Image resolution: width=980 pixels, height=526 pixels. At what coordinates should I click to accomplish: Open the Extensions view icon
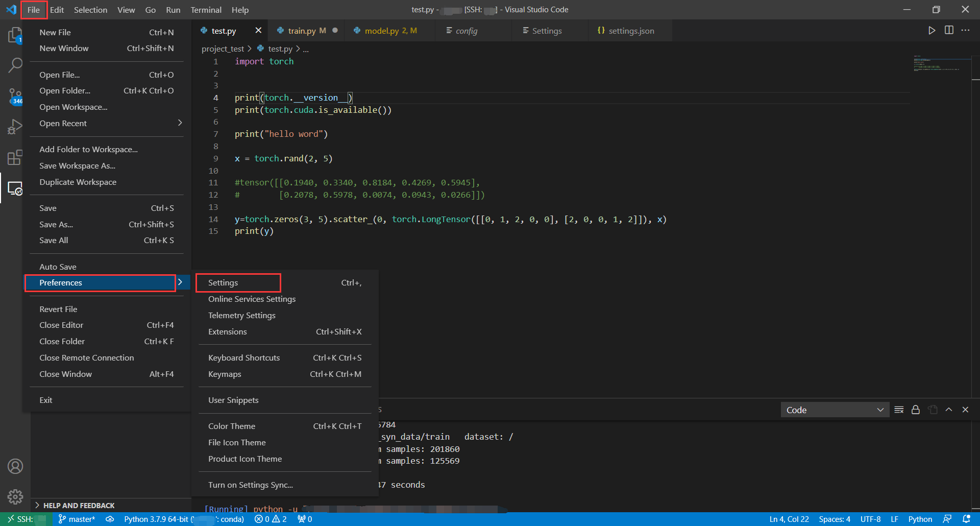tap(15, 157)
